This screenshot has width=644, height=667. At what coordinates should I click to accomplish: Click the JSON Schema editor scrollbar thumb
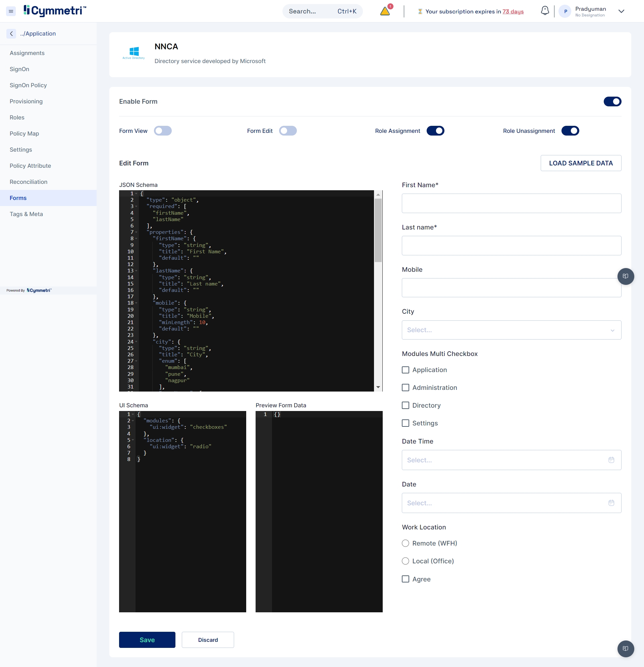(x=378, y=230)
